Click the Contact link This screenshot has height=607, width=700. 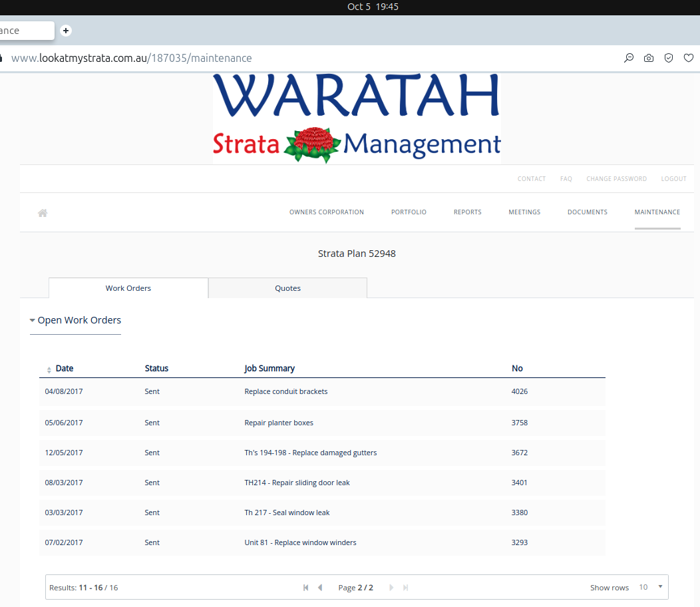tap(532, 178)
